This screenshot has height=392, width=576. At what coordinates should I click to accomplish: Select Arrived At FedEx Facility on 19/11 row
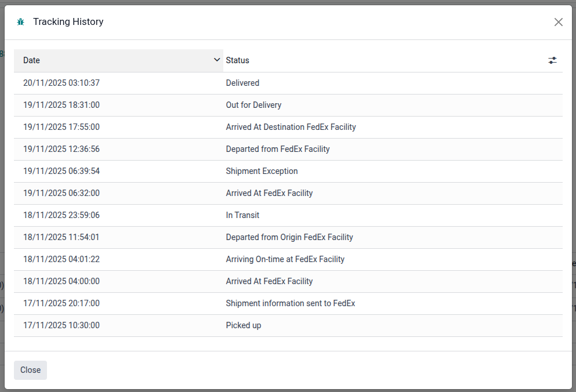(x=288, y=193)
